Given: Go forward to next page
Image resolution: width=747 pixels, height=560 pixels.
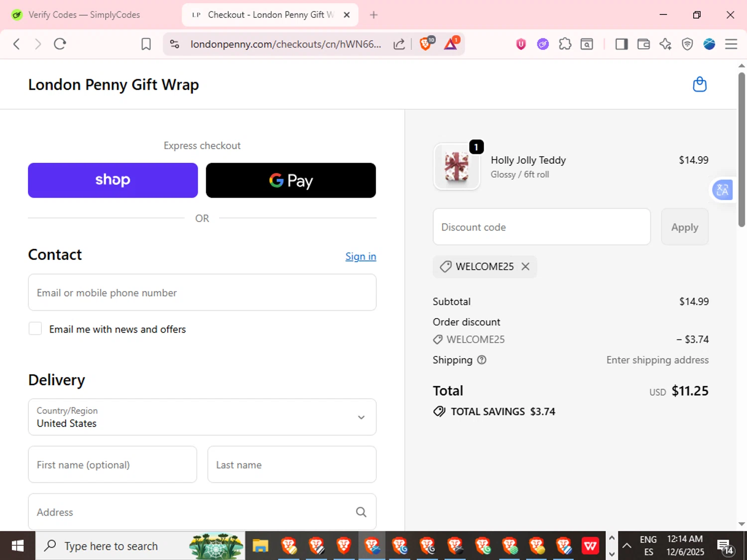Looking at the screenshot, I should pyautogui.click(x=38, y=44).
